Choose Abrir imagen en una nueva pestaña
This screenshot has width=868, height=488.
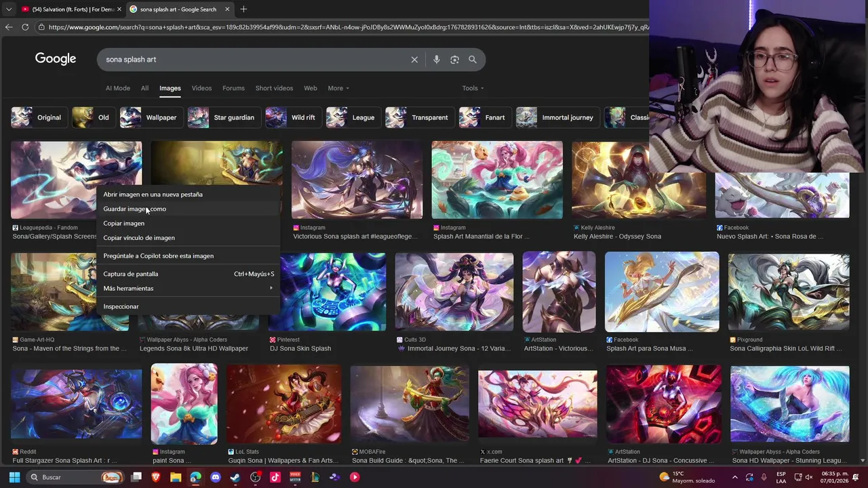tap(188, 195)
